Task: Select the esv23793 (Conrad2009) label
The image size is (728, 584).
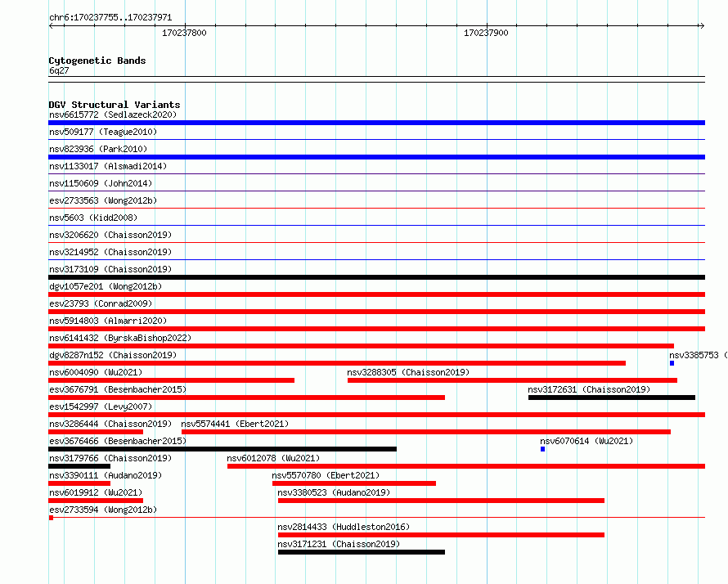Action: coord(101,303)
